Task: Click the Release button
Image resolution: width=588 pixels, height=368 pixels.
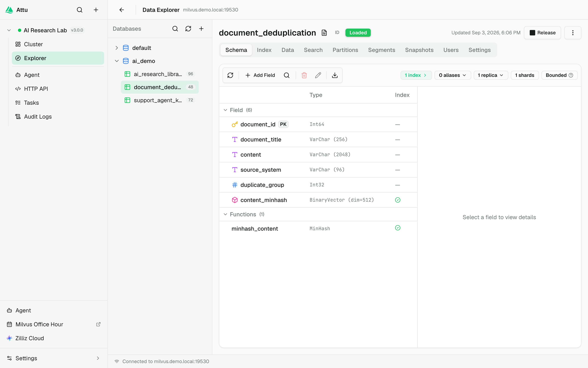Action: click(542, 33)
